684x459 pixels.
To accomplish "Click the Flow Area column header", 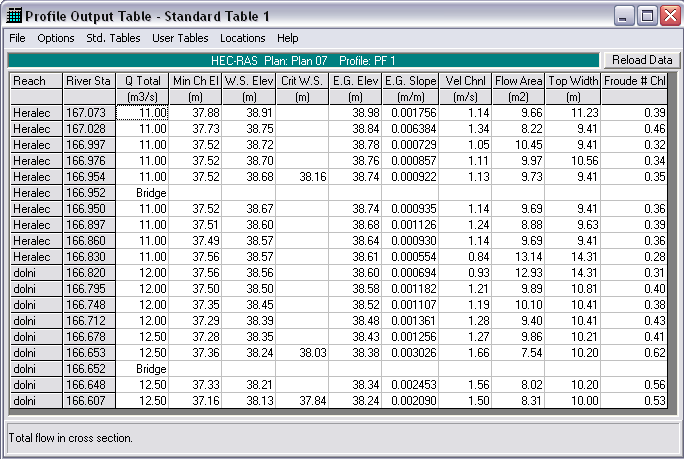I will point(518,81).
